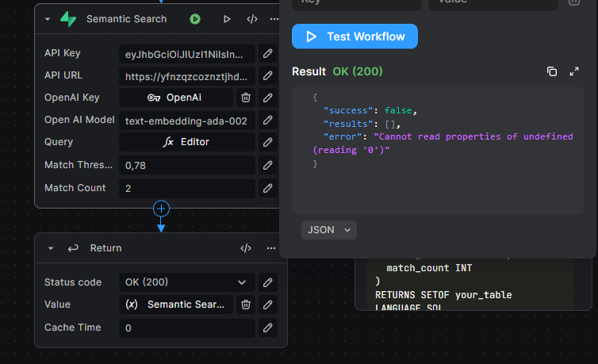Open code view of the Semantic Search node
Viewport: 598px width, 364px height.
tap(252, 19)
